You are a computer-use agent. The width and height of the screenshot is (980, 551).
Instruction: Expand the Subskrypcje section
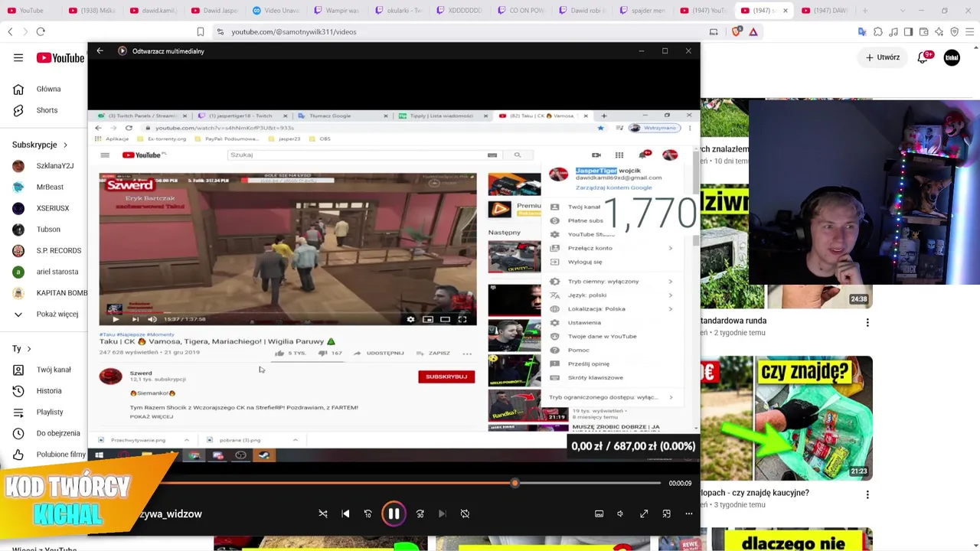point(40,145)
